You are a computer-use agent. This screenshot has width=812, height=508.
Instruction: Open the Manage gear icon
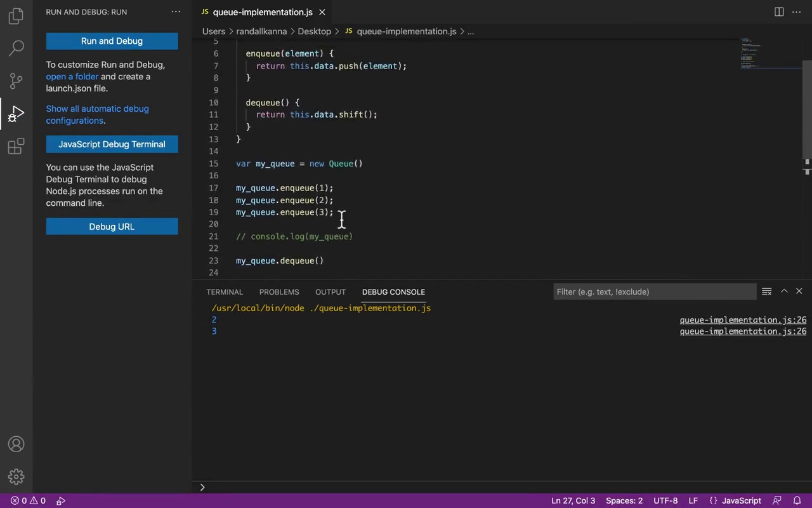point(16,476)
